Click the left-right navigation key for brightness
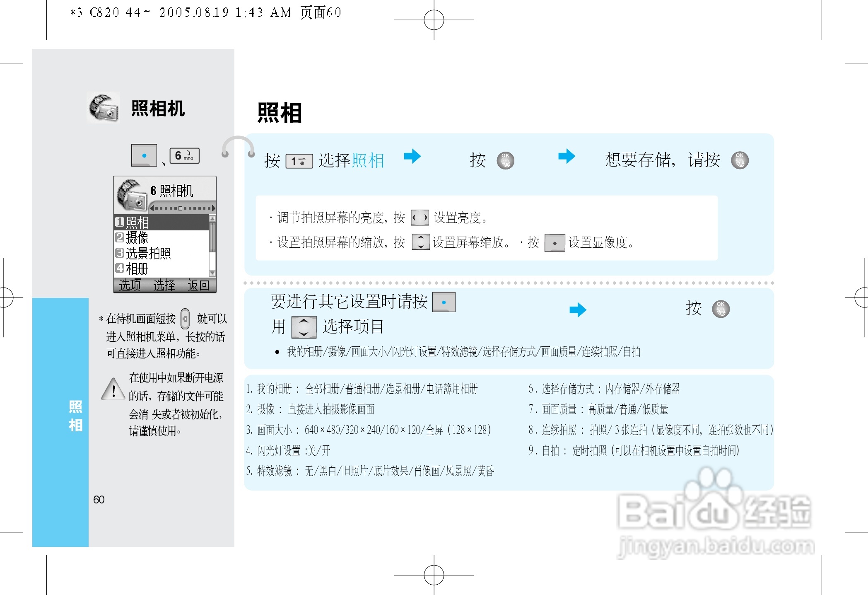Screen dimensions: 868x595 click(420, 218)
